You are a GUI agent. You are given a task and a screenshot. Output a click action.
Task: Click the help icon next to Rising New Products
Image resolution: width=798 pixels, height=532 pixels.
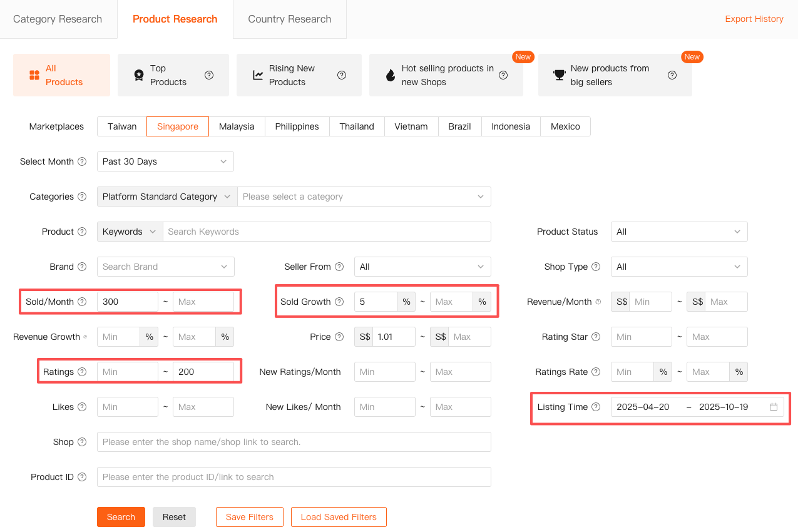(342, 75)
